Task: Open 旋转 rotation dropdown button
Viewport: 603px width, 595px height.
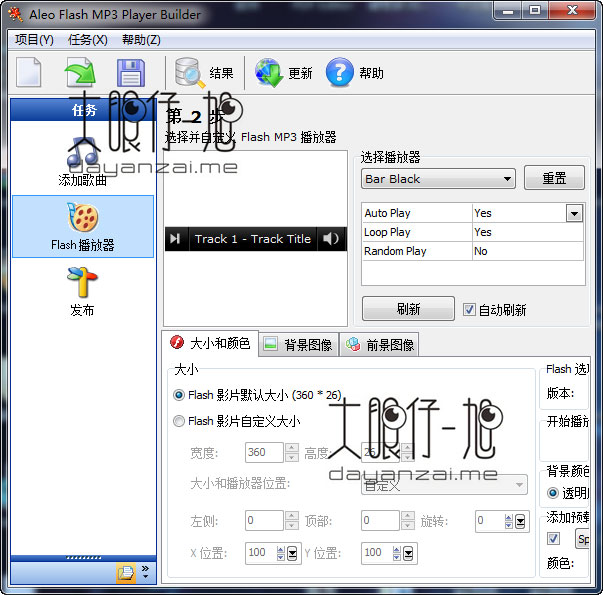Action: tap(520, 522)
